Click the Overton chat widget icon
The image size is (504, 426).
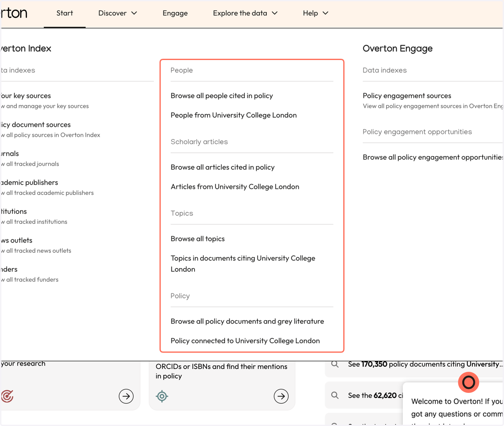(x=468, y=382)
